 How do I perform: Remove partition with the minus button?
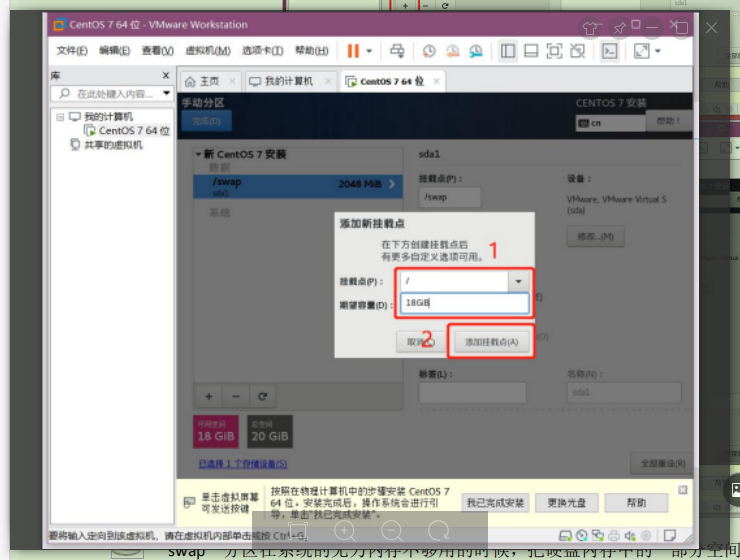(x=235, y=396)
